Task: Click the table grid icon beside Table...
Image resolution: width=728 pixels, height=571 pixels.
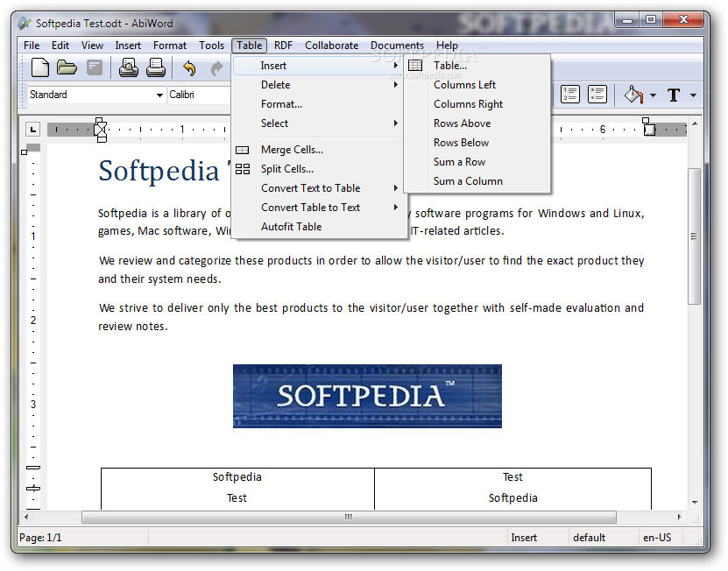Action: point(415,66)
